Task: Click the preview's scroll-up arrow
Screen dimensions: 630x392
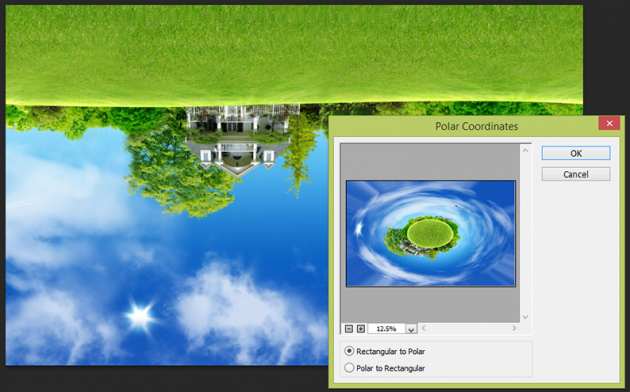Action: click(x=525, y=150)
